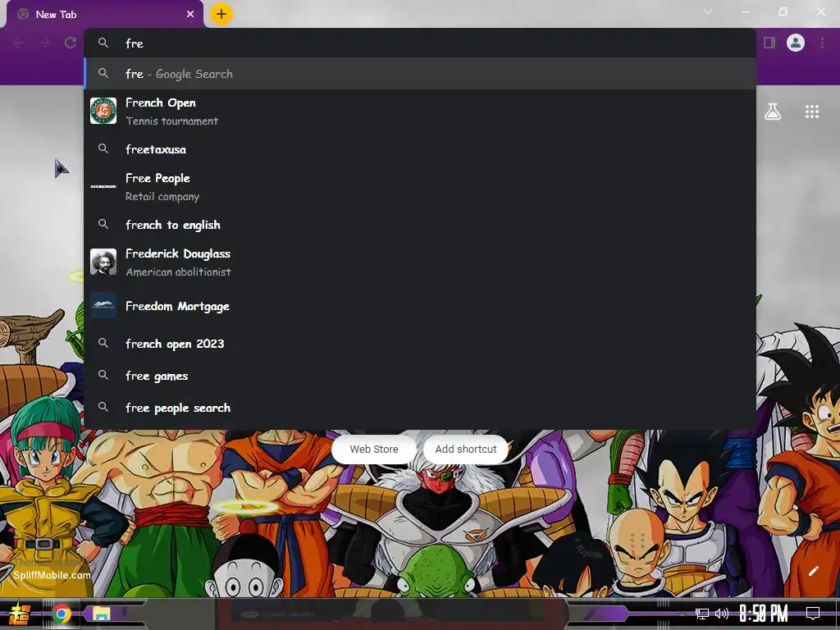Click the address bar containing 'fre'

click(420, 43)
